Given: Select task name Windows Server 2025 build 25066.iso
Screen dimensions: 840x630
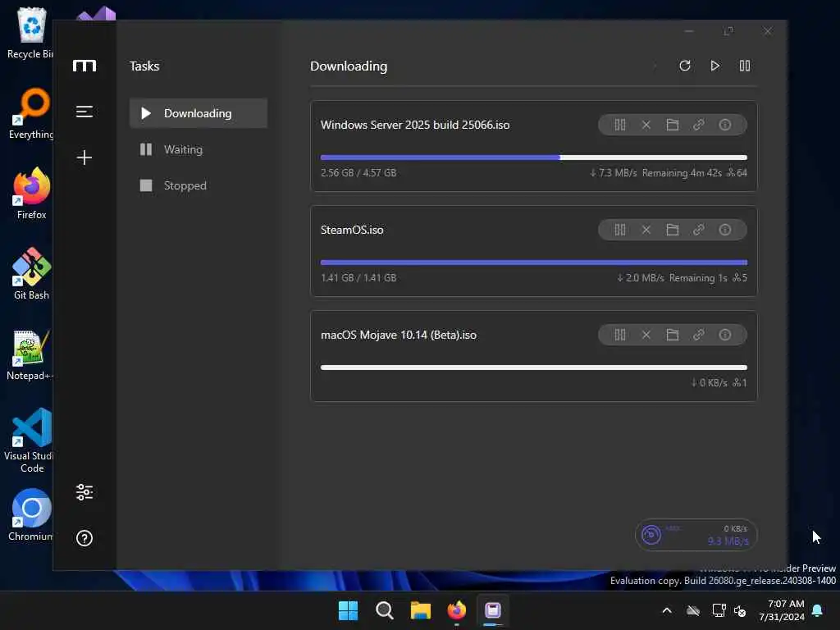Looking at the screenshot, I should point(415,125).
